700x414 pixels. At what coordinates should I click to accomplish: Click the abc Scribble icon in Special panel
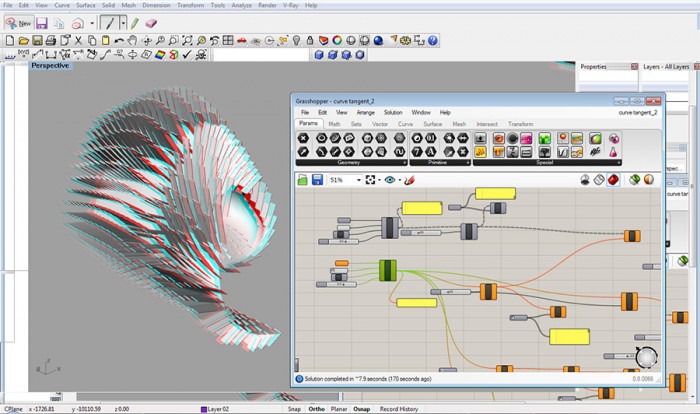pyautogui.click(x=595, y=152)
